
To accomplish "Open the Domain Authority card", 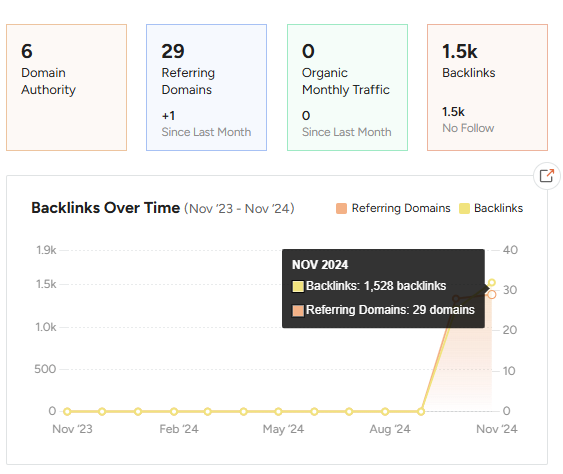I will 66,87.
